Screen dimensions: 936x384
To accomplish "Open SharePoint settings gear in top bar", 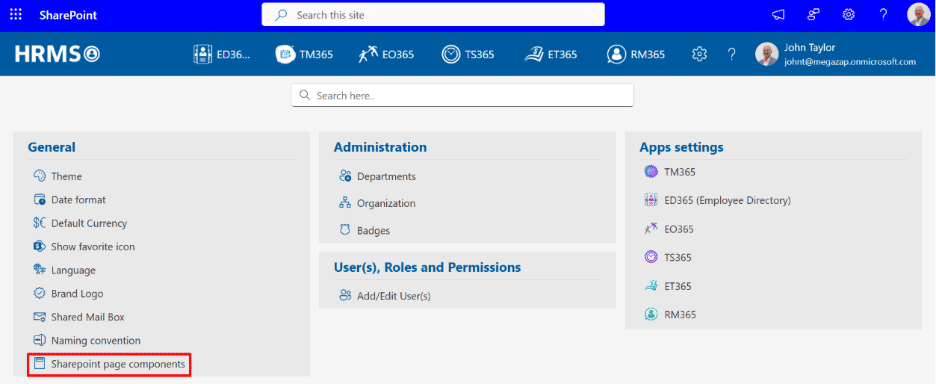I will point(848,15).
